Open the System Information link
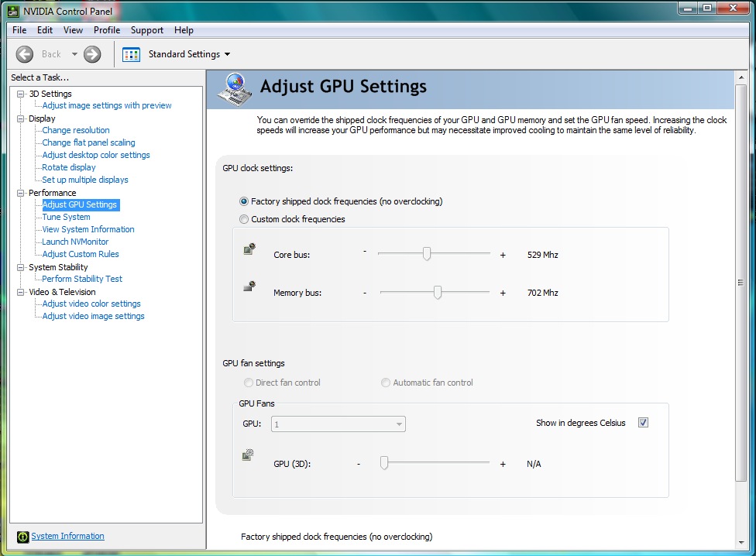The height and width of the screenshot is (556, 756). click(x=67, y=536)
